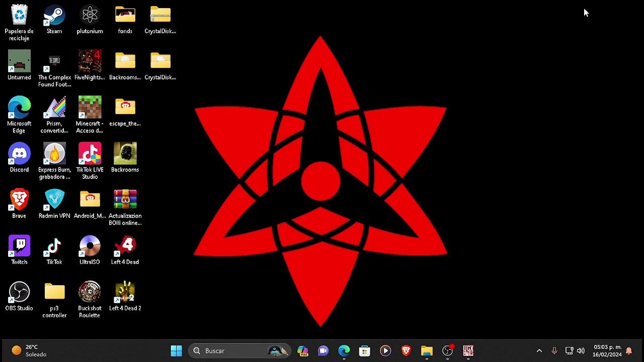Open the ps3 controller folder
The height and width of the screenshot is (362, 644).
pyautogui.click(x=54, y=293)
